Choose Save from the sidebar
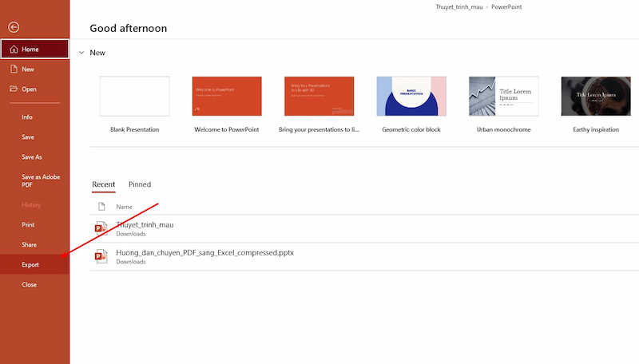Image resolution: width=639 pixels, height=364 pixels. coord(34,136)
